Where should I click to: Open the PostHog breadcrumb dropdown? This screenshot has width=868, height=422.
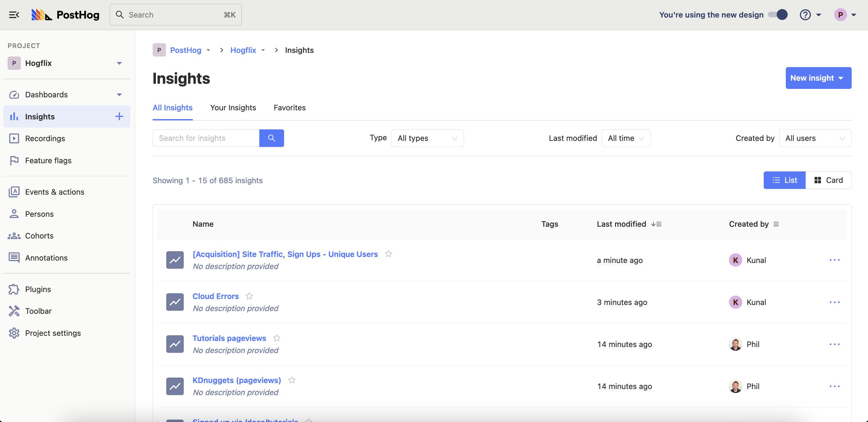(208, 50)
